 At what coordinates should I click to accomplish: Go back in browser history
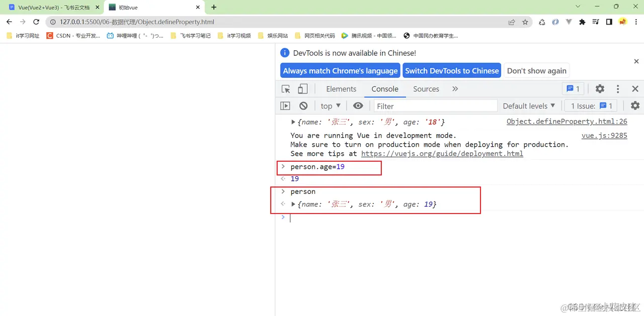[9, 22]
